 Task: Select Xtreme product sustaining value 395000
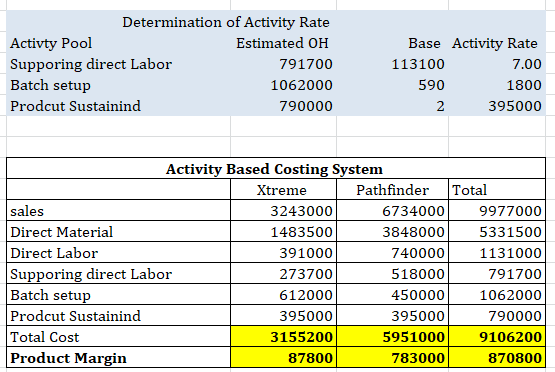[x=306, y=316]
